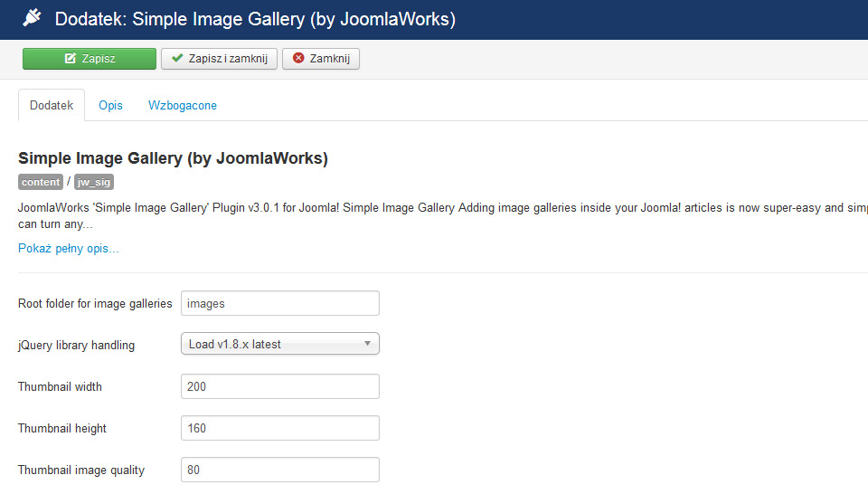The height and width of the screenshot is (494, 868).
Task: Click the Root folder for image galleries label
Action: pyautogui.click(x=95, y=303)
